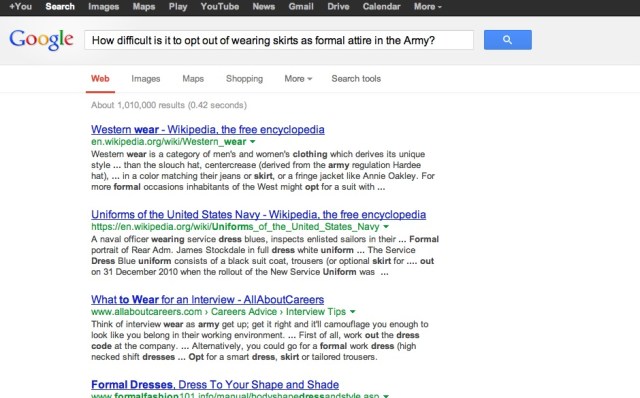Expand the More dropdown in black bar
Viewport: 640px width, 398px height.
pyautogui.click(x=427, y=7)
